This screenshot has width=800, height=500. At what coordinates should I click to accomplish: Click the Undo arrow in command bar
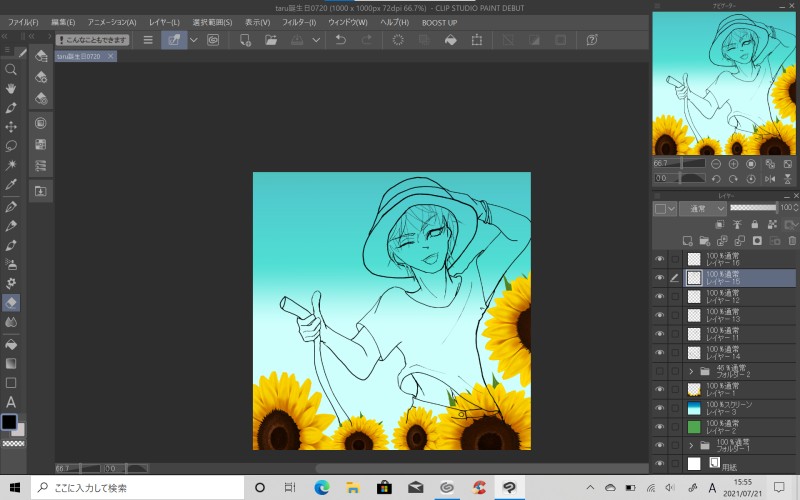pos(341,40)
